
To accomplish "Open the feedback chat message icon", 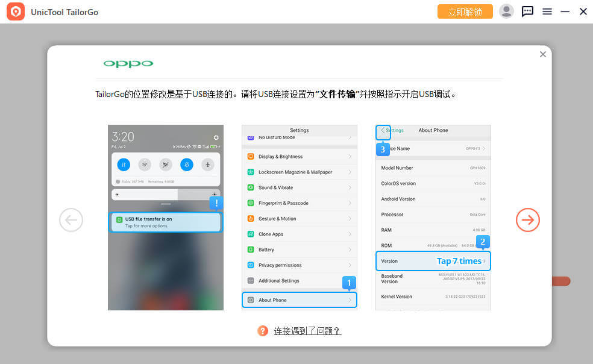I will click(527, 11).
